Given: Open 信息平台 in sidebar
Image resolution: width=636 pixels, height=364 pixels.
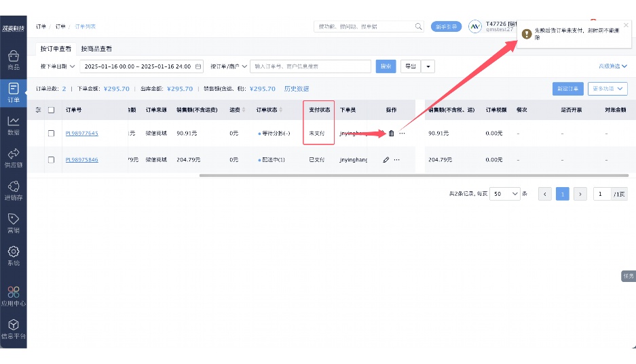Looking at the screenshot, I should tap(14, 329).
